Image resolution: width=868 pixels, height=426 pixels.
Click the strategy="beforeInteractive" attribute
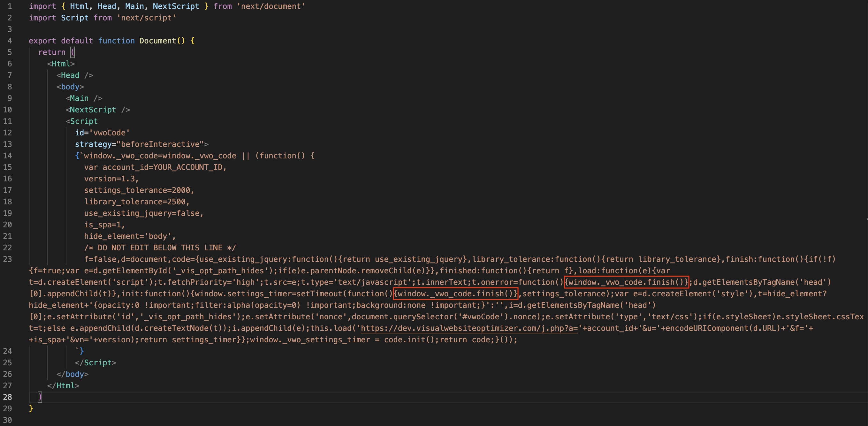click(x=140, y=144)
